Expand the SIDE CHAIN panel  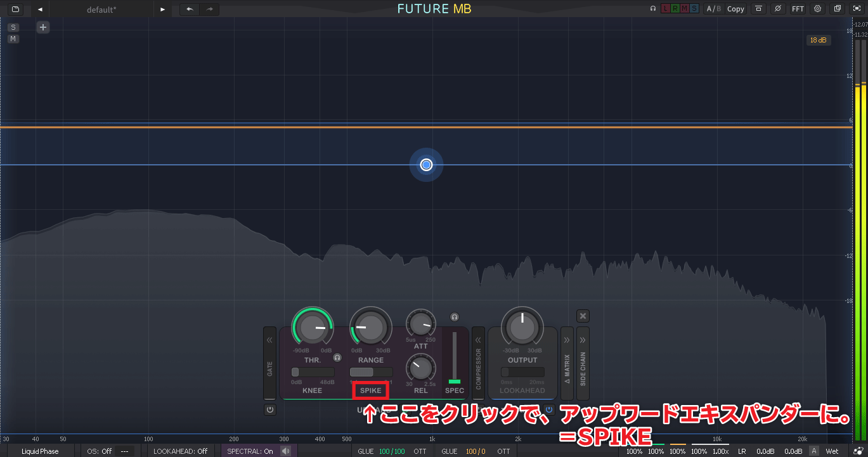click(583, 363)
